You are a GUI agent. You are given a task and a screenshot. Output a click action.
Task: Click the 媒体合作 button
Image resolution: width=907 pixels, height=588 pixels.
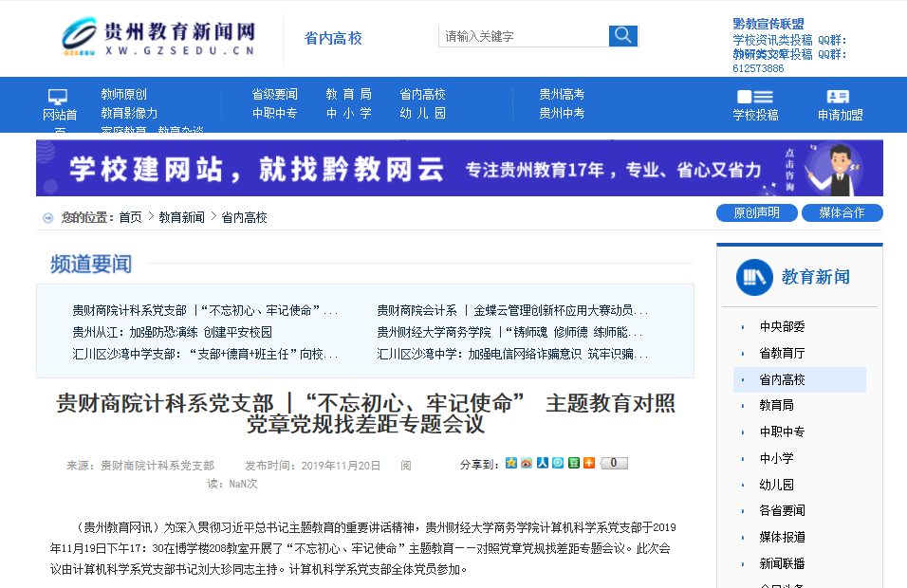point(842,212)
